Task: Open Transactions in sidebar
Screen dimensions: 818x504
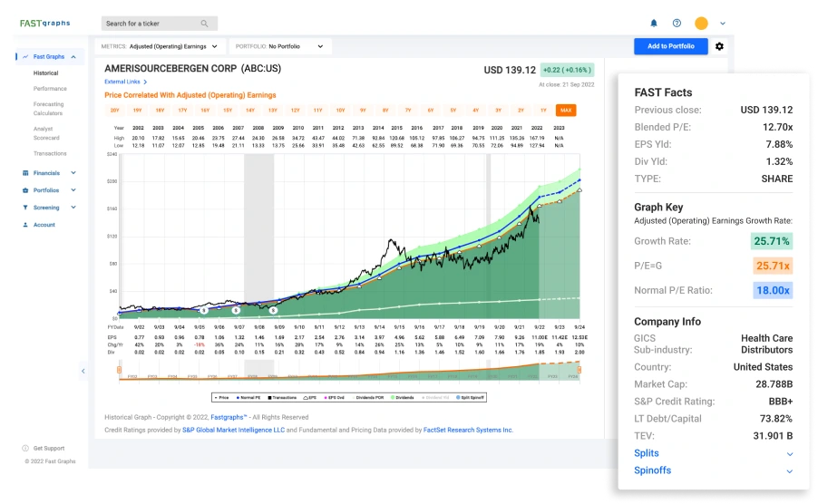Action: pos(50,154)
